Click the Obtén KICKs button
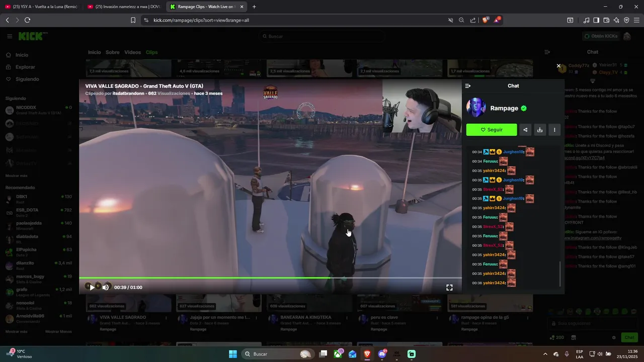Screen dimensions: 644x362 coord(600,36)
